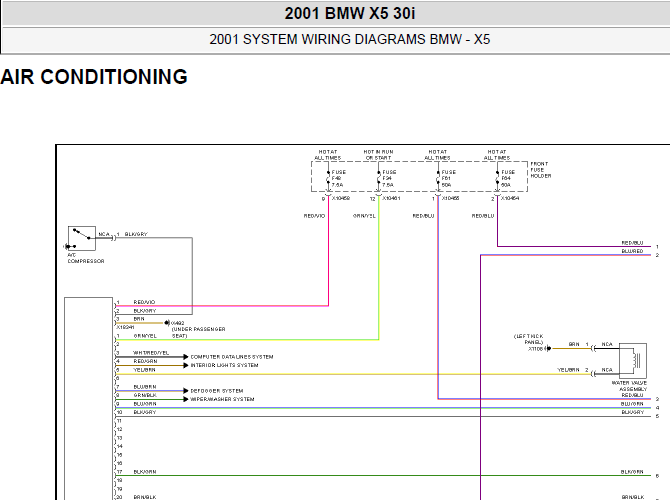Image resolution: width=670 pixels, height=500 pixels.
Task: Click connector label 'X10461' beside pin 12
Action: coord(391,198)
